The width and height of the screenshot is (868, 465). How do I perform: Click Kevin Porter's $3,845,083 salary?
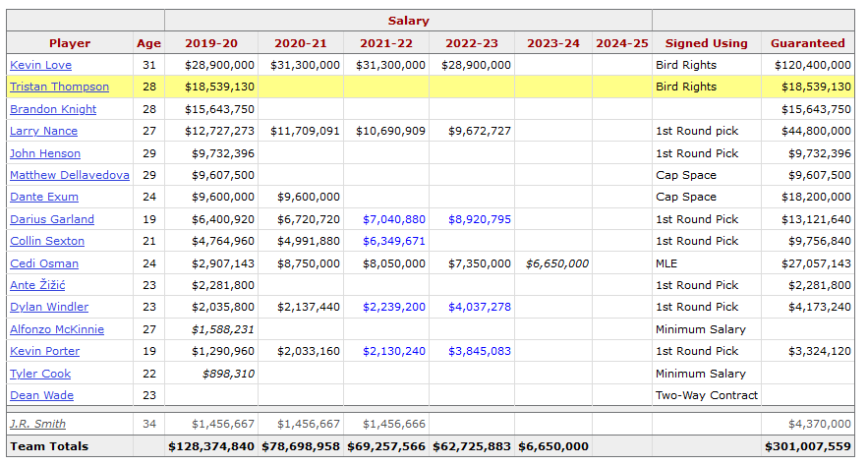tap(480, 351)
